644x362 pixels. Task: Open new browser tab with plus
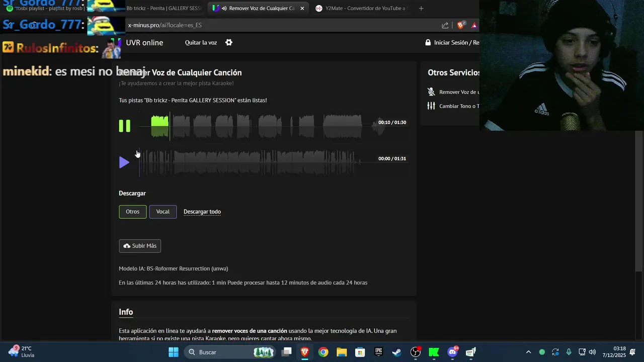coord(421,8)
